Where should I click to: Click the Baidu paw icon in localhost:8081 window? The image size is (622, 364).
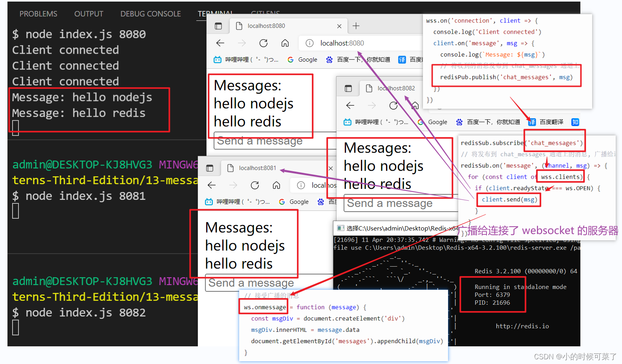pyautogui.click(x=321, y=202)
